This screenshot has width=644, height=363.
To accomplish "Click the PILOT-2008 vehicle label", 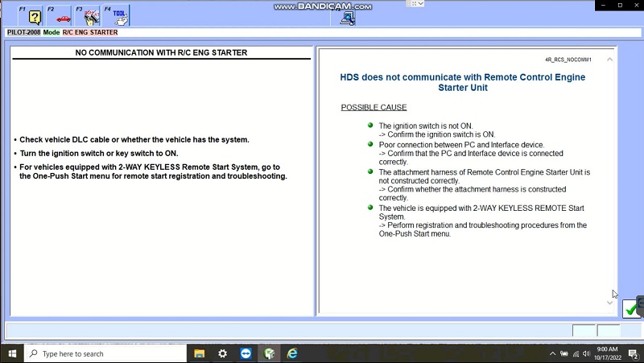I will 23,32.
